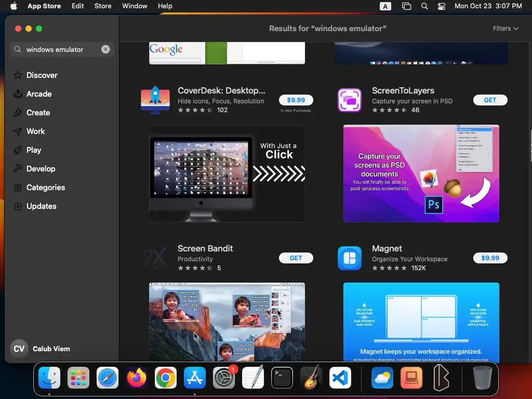Buy Magnet for $9.99
Screen dimensions: 532x399
click(x=490, y=258)
